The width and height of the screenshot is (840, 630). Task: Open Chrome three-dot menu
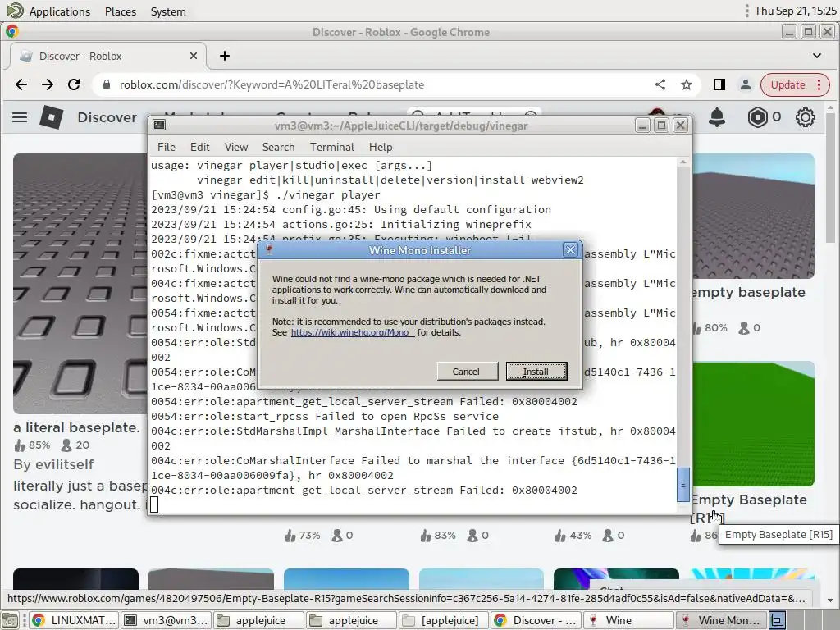[819, 84]
